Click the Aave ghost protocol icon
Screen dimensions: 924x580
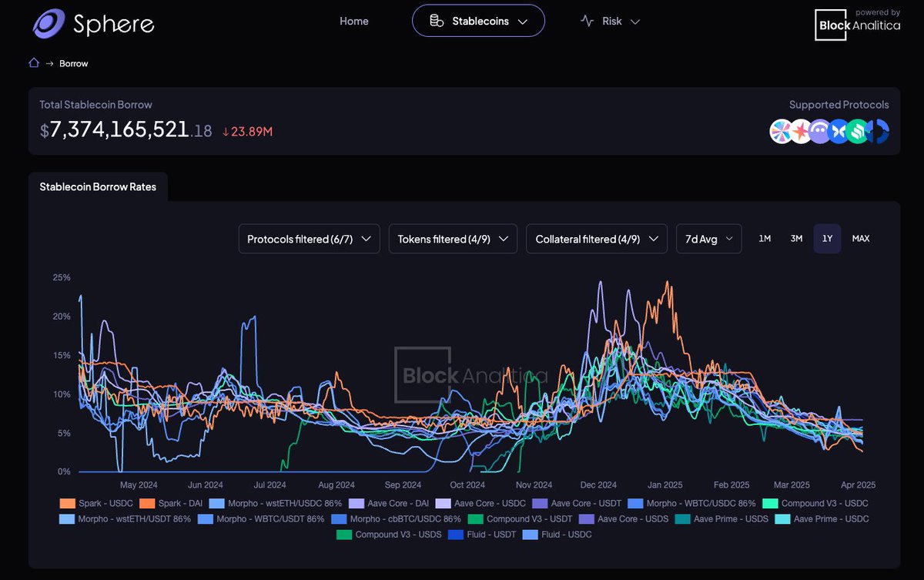coord(820,131)
